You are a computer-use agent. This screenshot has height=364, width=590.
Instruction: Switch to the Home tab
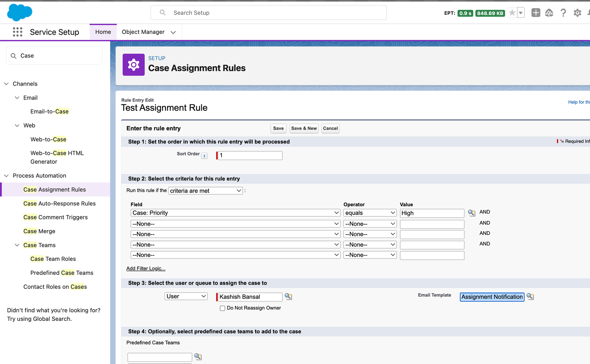click(x=103, y=32)
